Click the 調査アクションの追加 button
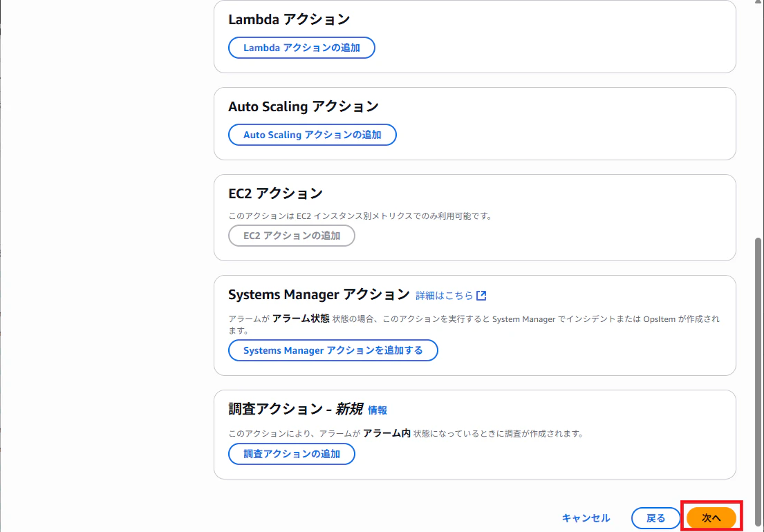Image resolution: width=764 pixels, height=532 pixels. pos(291,454)
